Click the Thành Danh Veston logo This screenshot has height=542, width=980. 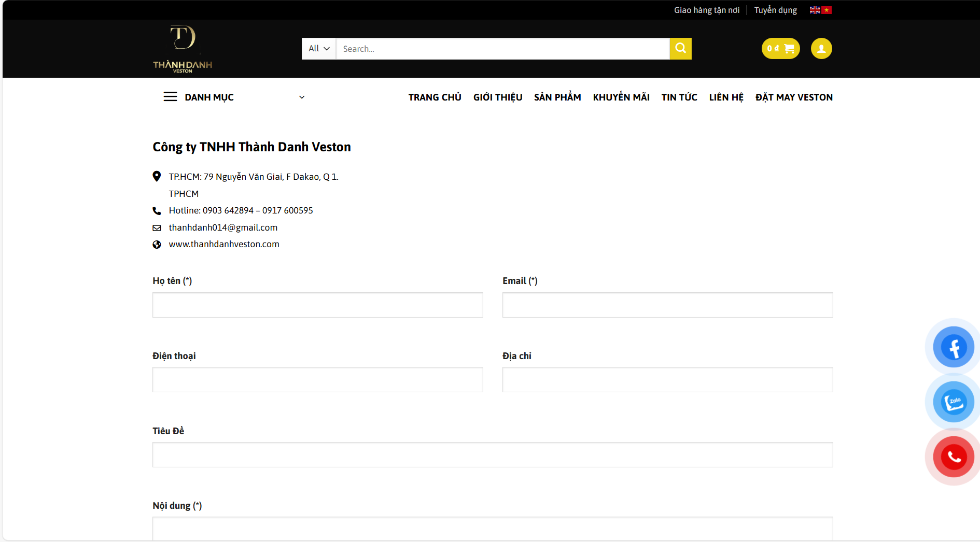point(183,49)
